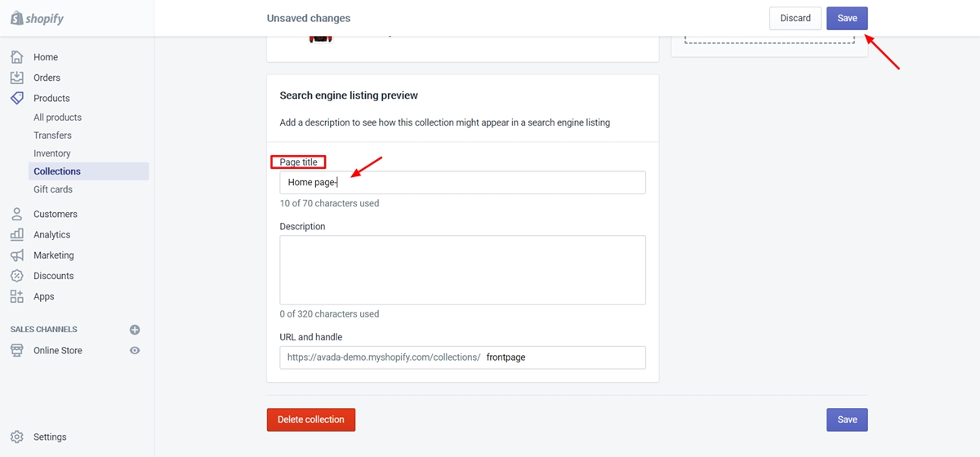
Task: Focus the Page title input field
Action: pos(462,182)
